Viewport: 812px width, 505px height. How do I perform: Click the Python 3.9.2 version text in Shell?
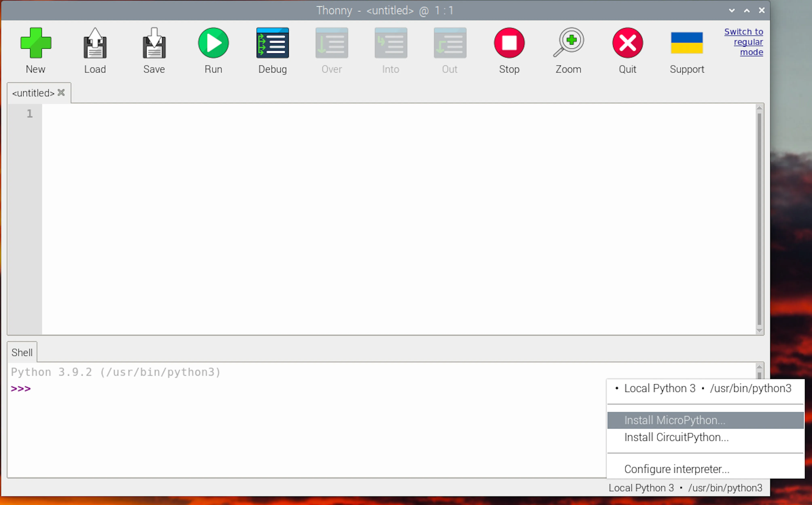(116, 372)
